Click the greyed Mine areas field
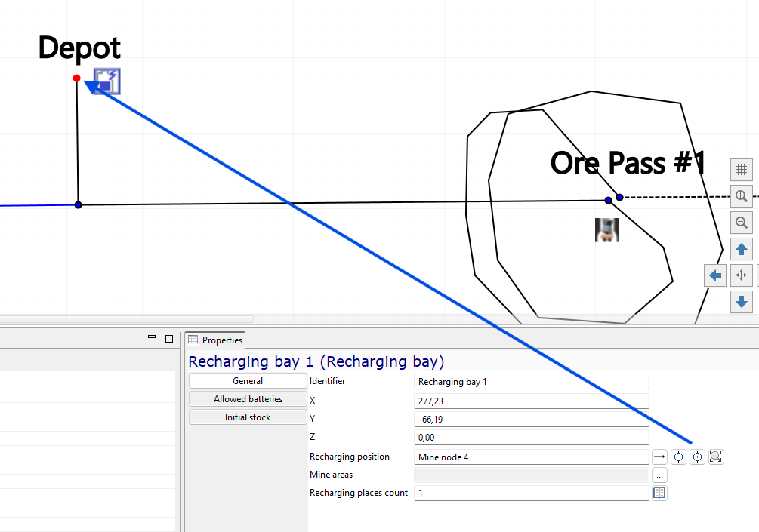This screenshot has height=532, width=759. click(532, 475)
